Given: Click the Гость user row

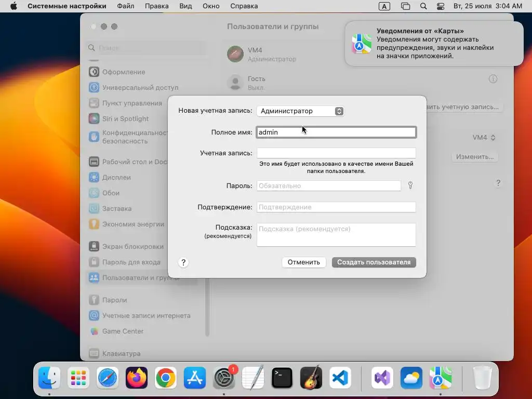Looking at the screenshot, I should pyautogui.click(x=362, y=83).
